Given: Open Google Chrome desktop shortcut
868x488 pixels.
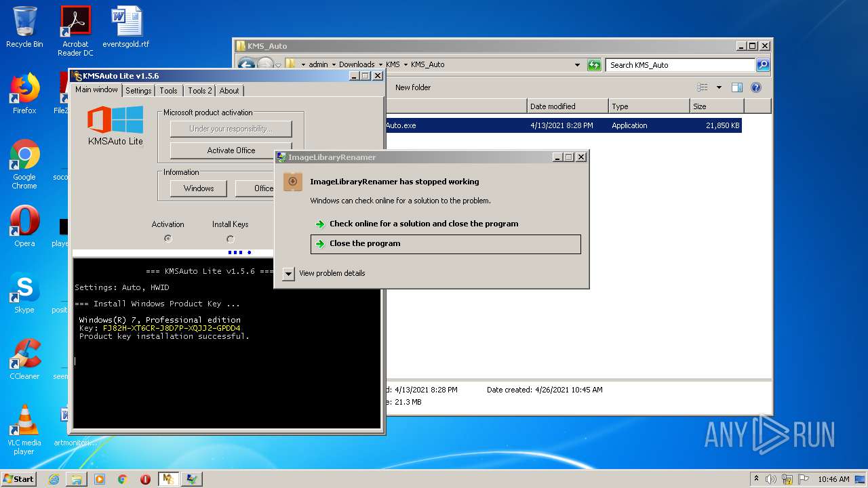Looking at the screenshot, I should click(24, 164).
